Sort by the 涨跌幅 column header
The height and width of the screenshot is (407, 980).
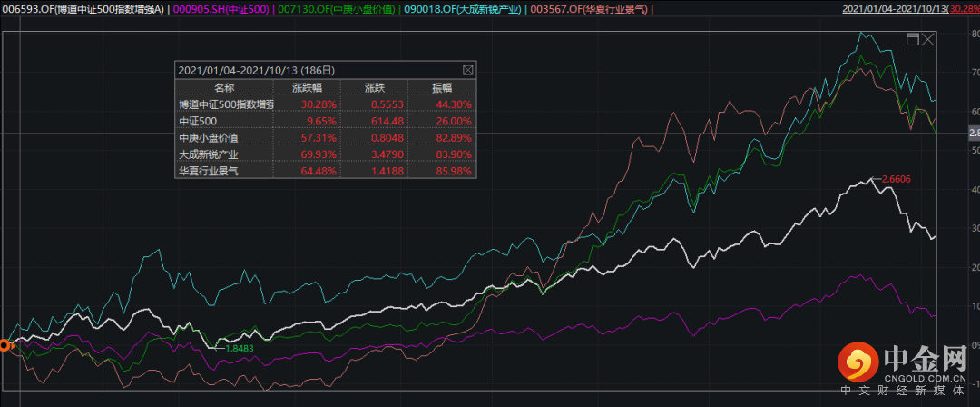(x=307, y=87)
